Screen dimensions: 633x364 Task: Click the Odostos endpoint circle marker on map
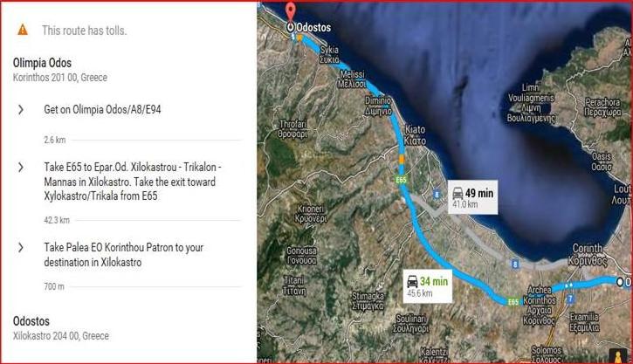[290, 27]
